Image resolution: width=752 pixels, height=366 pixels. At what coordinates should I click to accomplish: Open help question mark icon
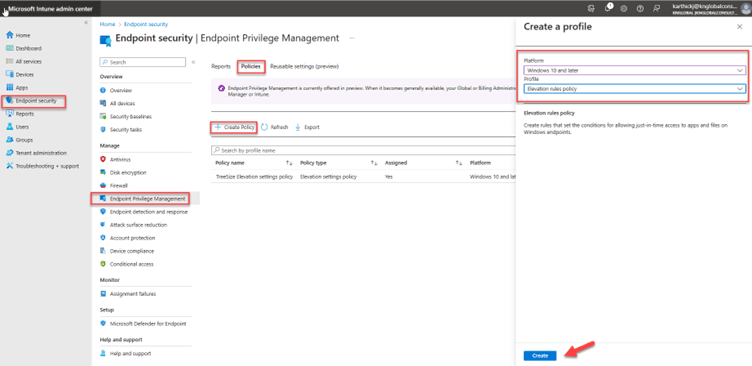tap(640, 9)
